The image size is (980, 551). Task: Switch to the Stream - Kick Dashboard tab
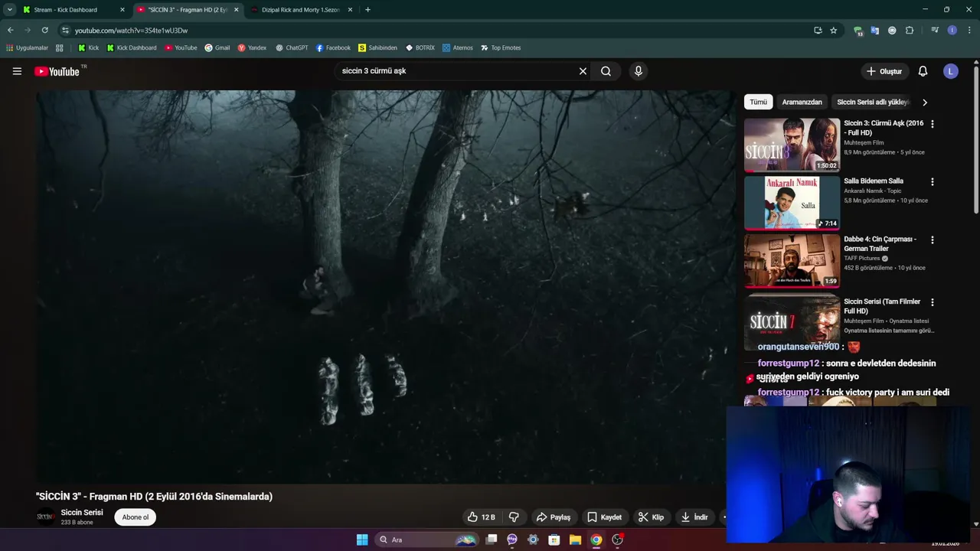coord(73,10)
